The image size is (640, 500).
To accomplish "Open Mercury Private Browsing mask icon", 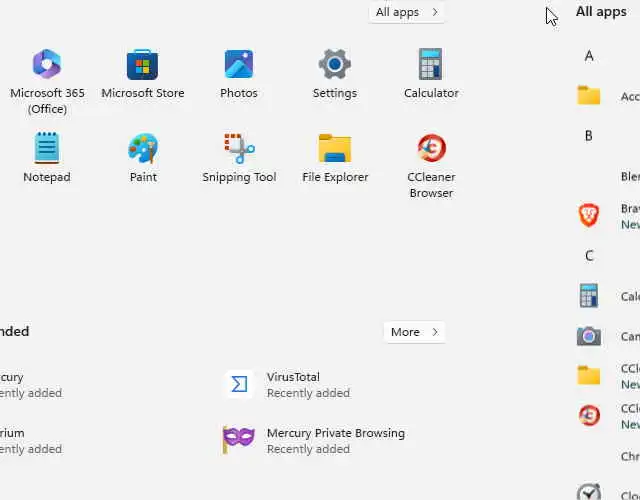I will coord(239,440).
